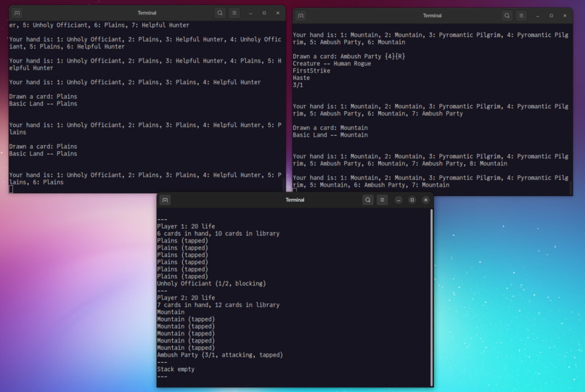This screenshot has width=585, height=392.
Task: Click 'Haste' text in top-right Terminal
Action: tap(301, 78)
